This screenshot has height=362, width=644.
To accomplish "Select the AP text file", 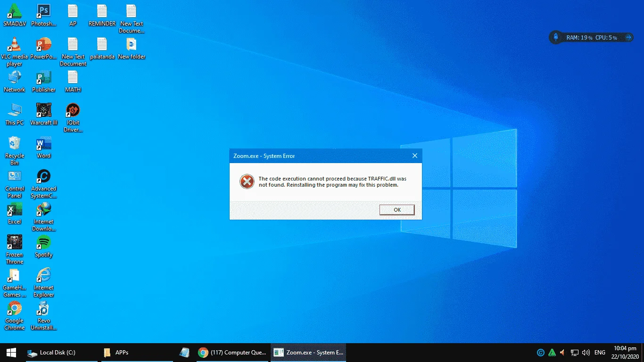I will [x=73, y=15].
